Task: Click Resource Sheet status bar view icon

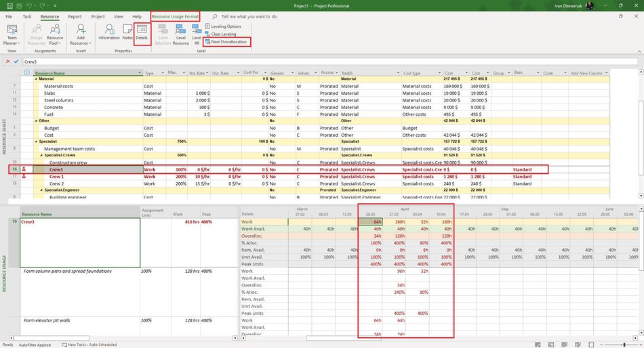Action: point(578,345)
